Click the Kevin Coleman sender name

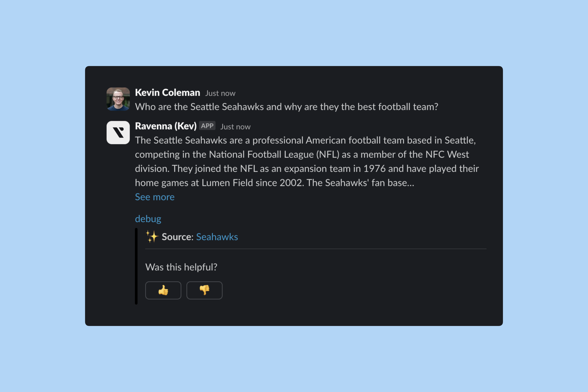pos(168,92)
